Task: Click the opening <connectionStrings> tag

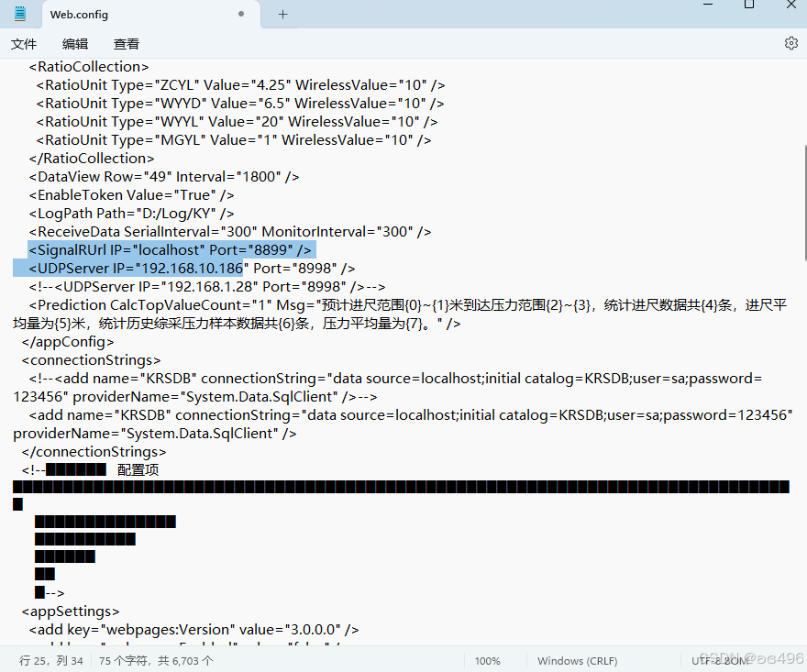Action: click(91, 360)
